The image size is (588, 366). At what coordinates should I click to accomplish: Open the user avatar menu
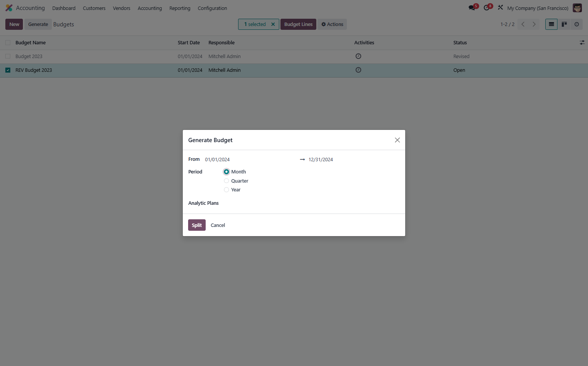pyautogui.click(x=577, y=8)
